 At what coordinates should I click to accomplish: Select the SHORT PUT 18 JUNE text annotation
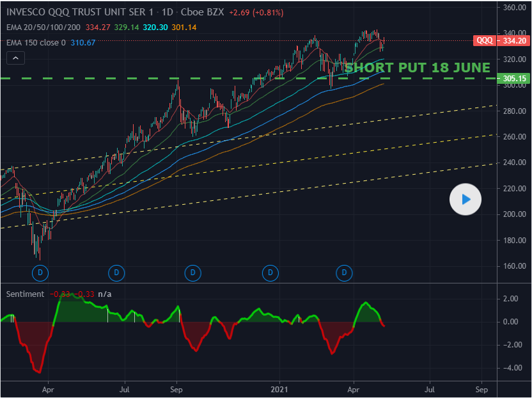417,68
